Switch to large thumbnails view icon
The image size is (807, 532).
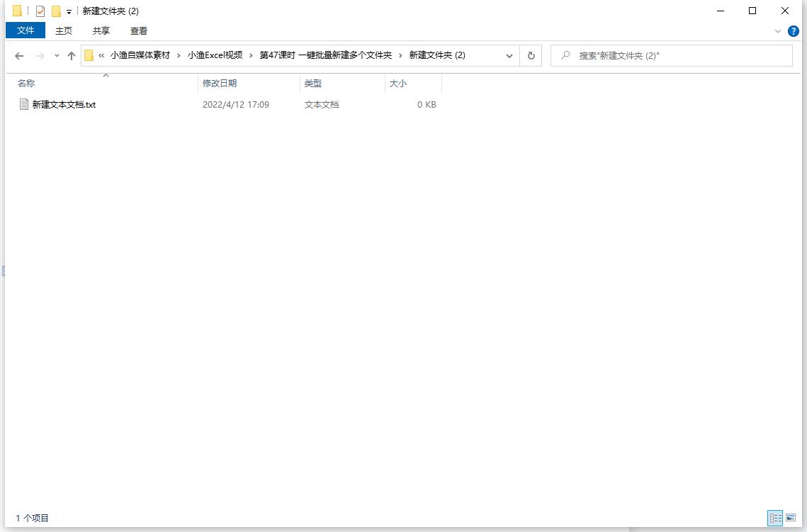click(791, 518)
